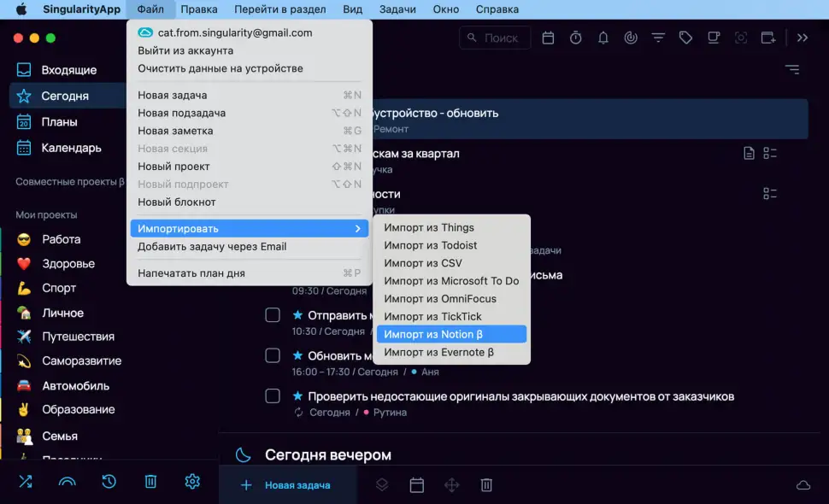The height and width of the screenshot is (504, 829).
Task: Expand the toolbar with double-chevron icon
Action: [803, 38]
